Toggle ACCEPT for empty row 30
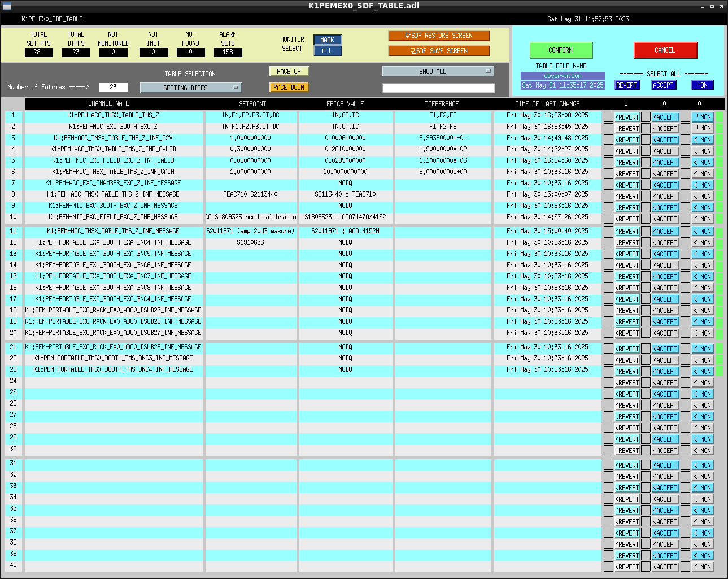 click(x=665, y=450)
